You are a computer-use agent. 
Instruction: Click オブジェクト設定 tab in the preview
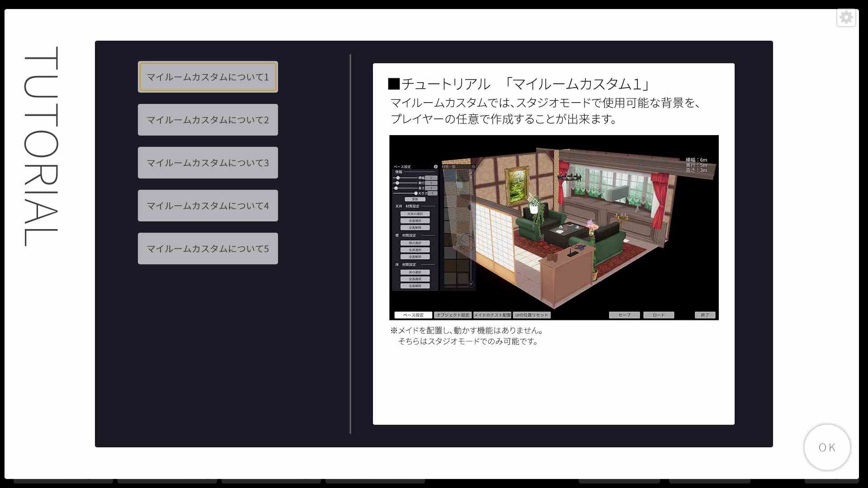coord(453,315)
